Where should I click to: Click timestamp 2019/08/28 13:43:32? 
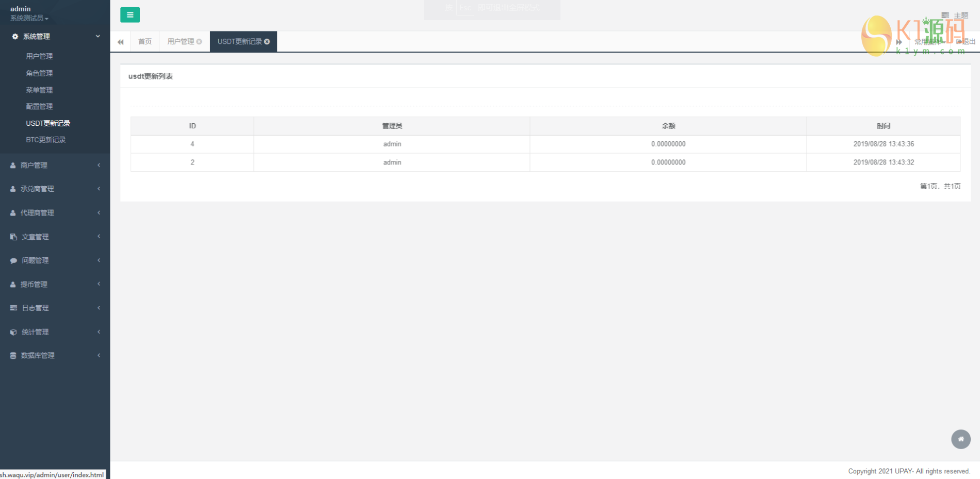(x=883, y=162)
